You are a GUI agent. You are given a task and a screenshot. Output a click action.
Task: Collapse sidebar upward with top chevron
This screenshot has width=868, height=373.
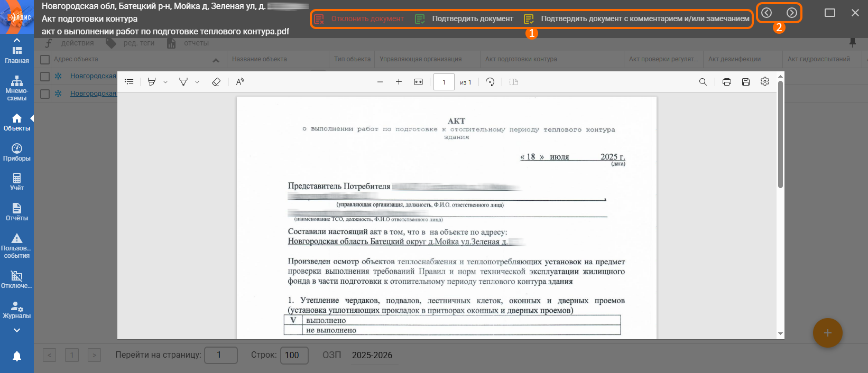tap(17, 40)
